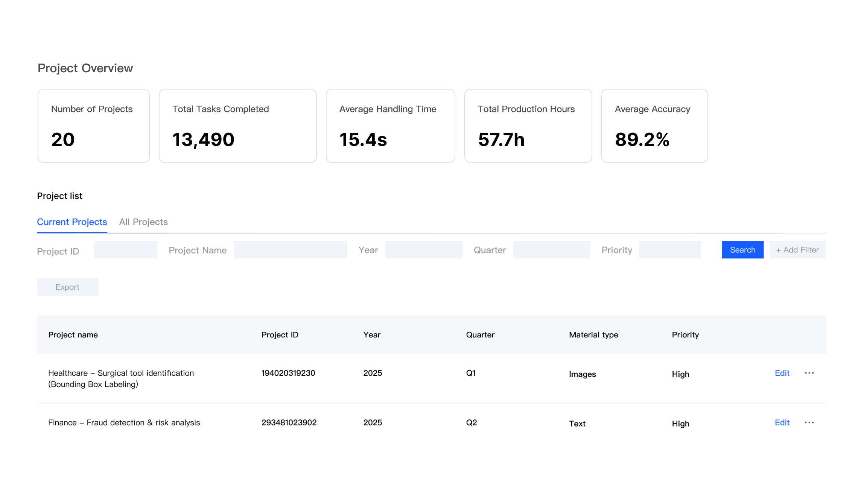Edit the Finance Fraud detection project

click(782, 422)
